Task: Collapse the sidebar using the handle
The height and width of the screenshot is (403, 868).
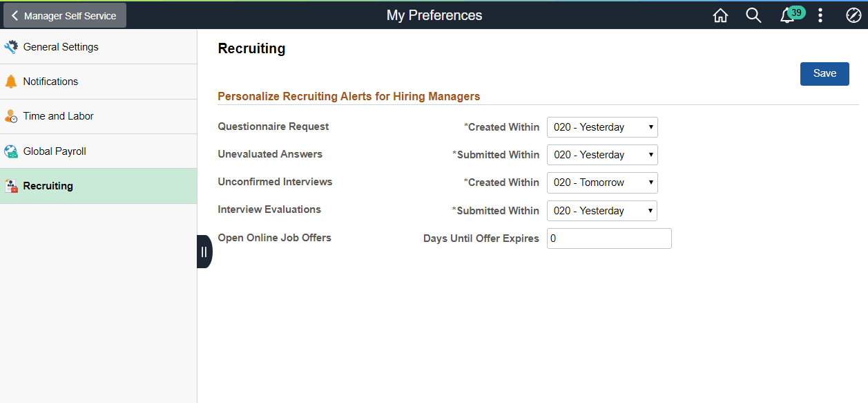Action: 204,252
